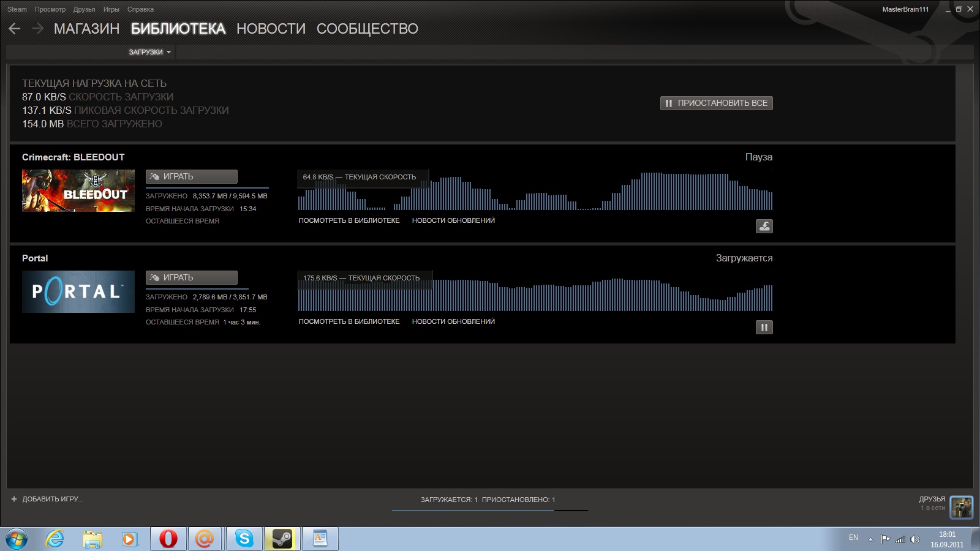The image size is (980, 551).
Task: Click the Загружается status label
Action: 744,258
